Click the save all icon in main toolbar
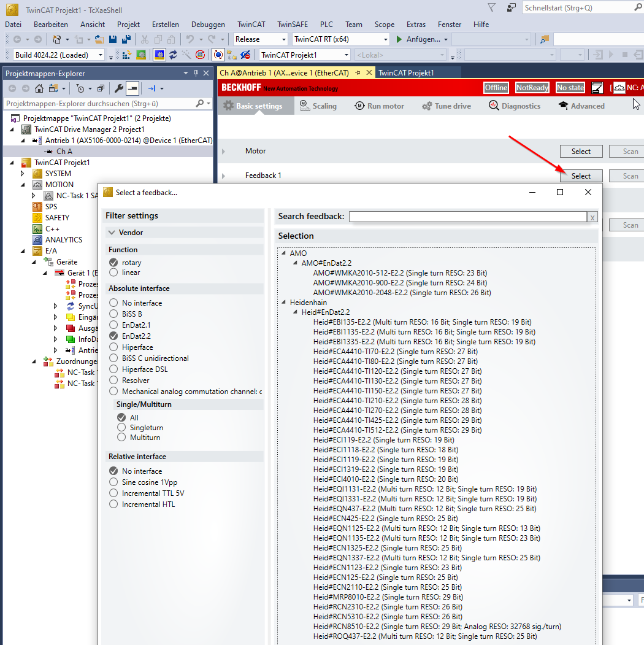This screenshot has height=645, width=644. pyautogui.click(x=126, y=39)
